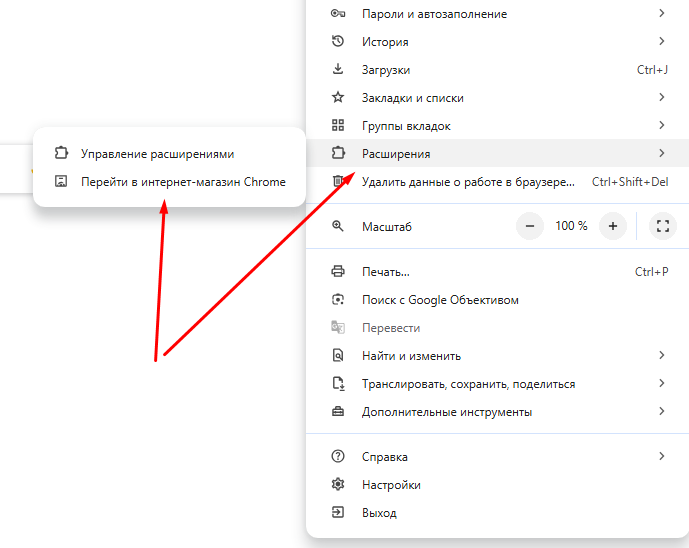This screenshot has height=548, width=689.
Task: Choose Удалить данные о работе в браузере
Action: pos(497,181)
